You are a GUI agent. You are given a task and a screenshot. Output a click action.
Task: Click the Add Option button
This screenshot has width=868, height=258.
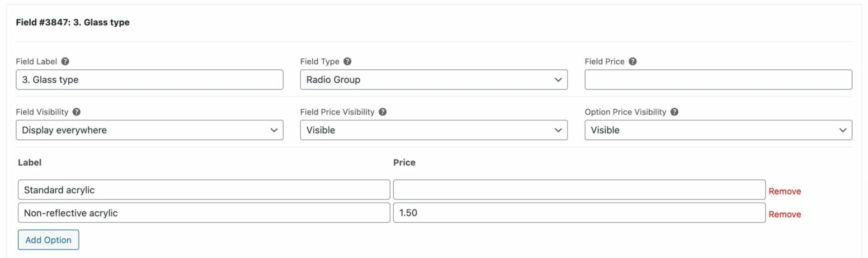tap(48, 240)
